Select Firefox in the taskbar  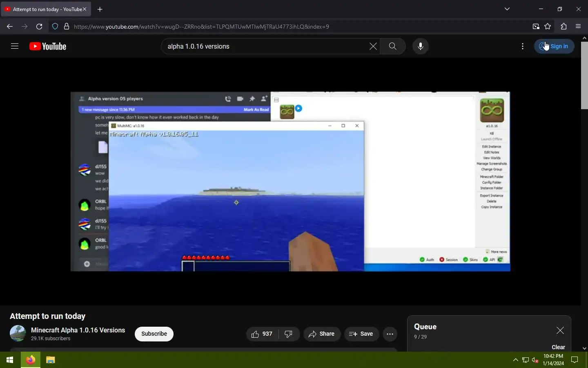click(31, 360)
